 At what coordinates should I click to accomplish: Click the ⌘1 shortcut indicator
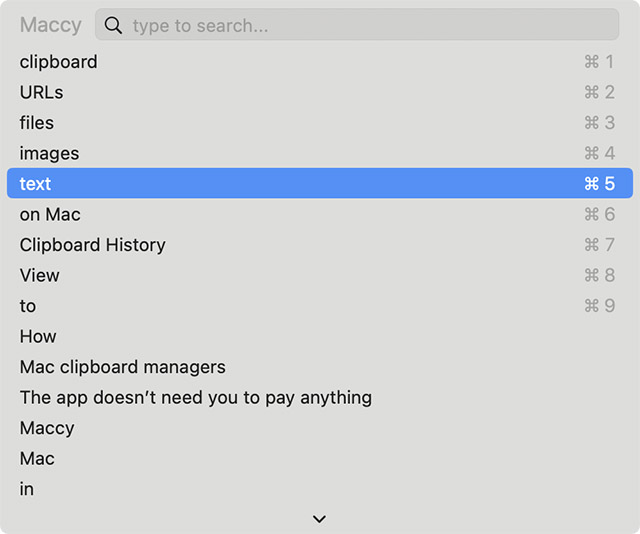click(x=599, y=62)
